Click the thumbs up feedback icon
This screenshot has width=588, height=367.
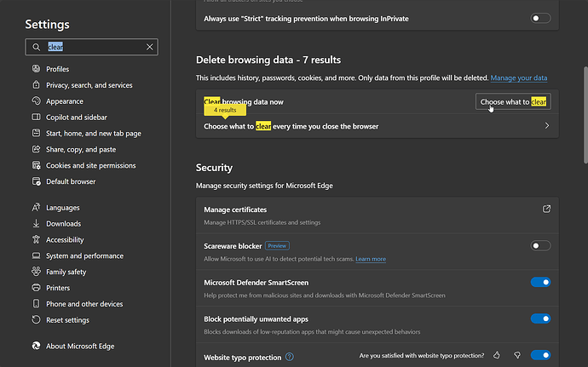[497, 355]
